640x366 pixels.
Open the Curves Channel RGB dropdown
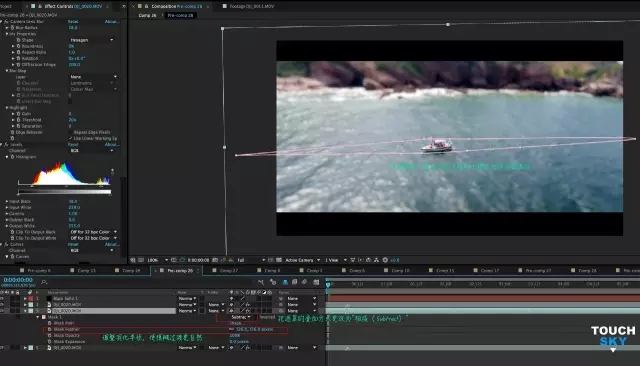92,251
